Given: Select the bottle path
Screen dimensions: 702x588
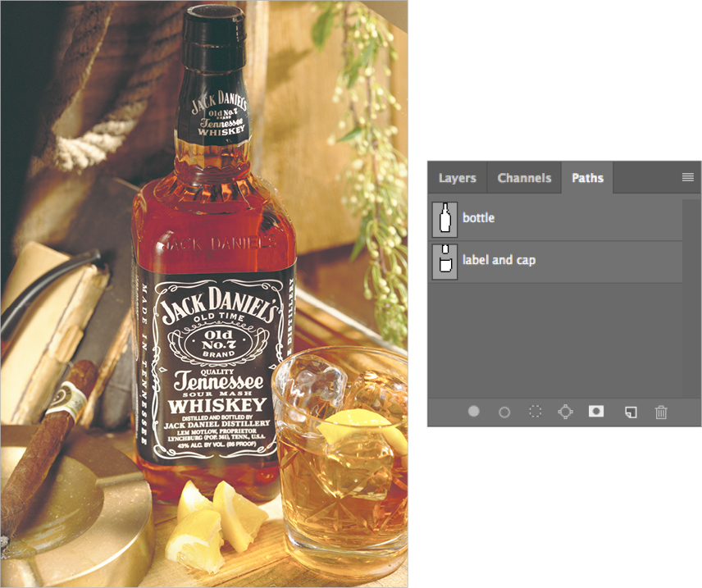Looking at the screenshot, I should click(508, 218).
